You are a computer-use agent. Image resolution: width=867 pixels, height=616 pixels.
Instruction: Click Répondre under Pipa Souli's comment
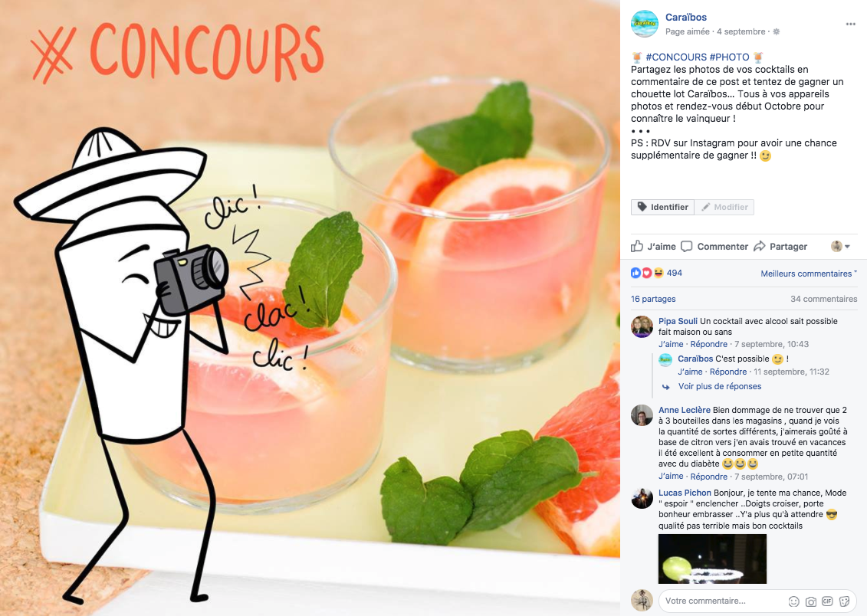[709, 344]
